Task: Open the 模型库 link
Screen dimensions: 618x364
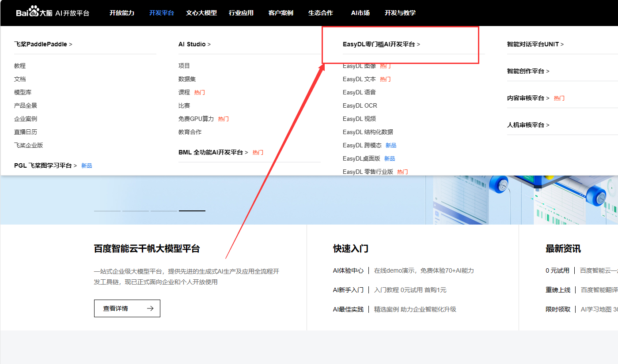Action: coord(23,92)
